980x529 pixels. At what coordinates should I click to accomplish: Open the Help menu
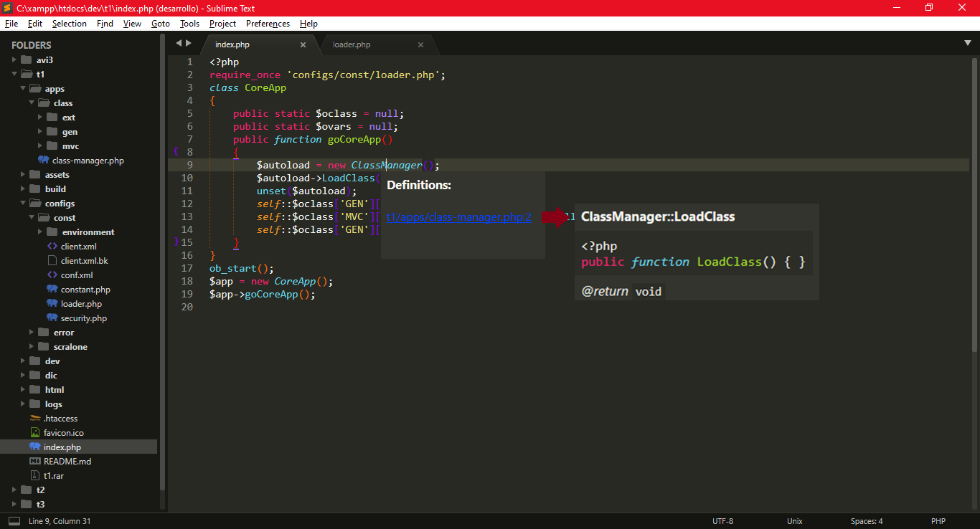[308, 24]
